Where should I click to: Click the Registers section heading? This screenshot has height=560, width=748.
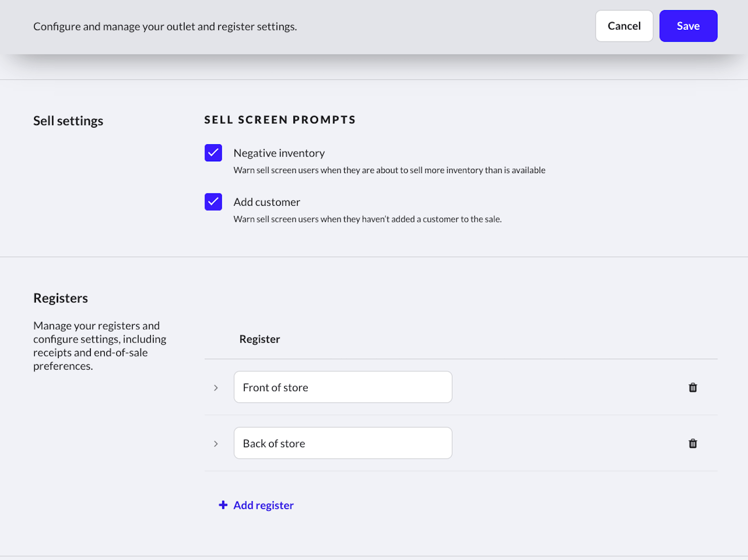(x=60, y=298)
